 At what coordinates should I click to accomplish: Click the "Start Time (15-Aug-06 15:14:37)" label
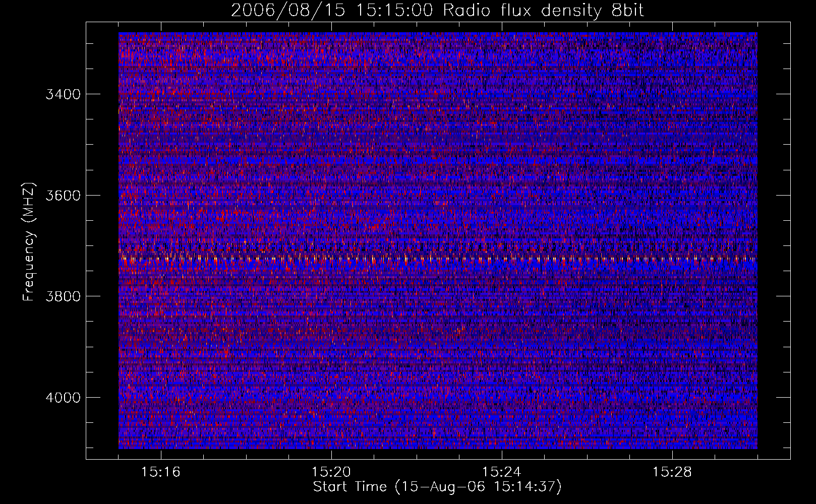(437, 487)
